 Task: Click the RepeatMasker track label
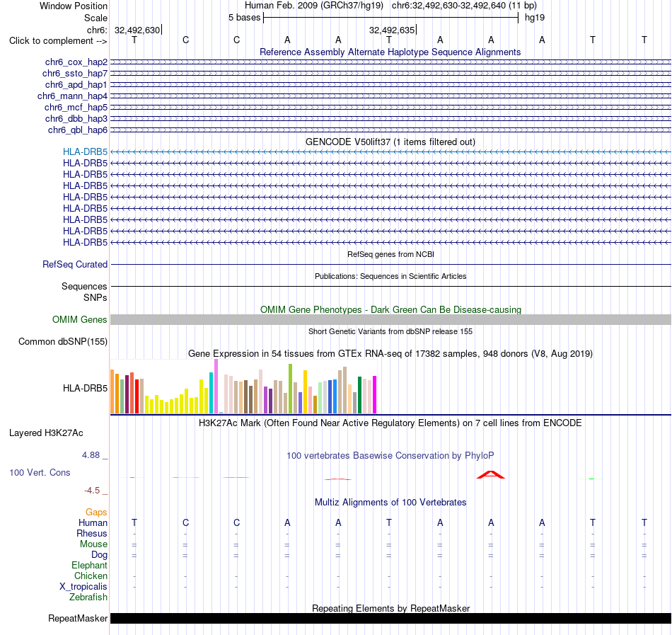pyautogui.click(x=78, y=618)
